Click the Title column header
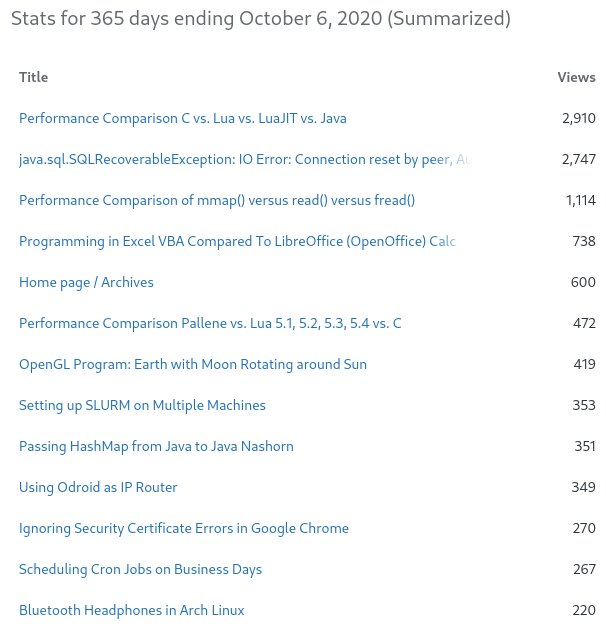 tap(33, 78)
